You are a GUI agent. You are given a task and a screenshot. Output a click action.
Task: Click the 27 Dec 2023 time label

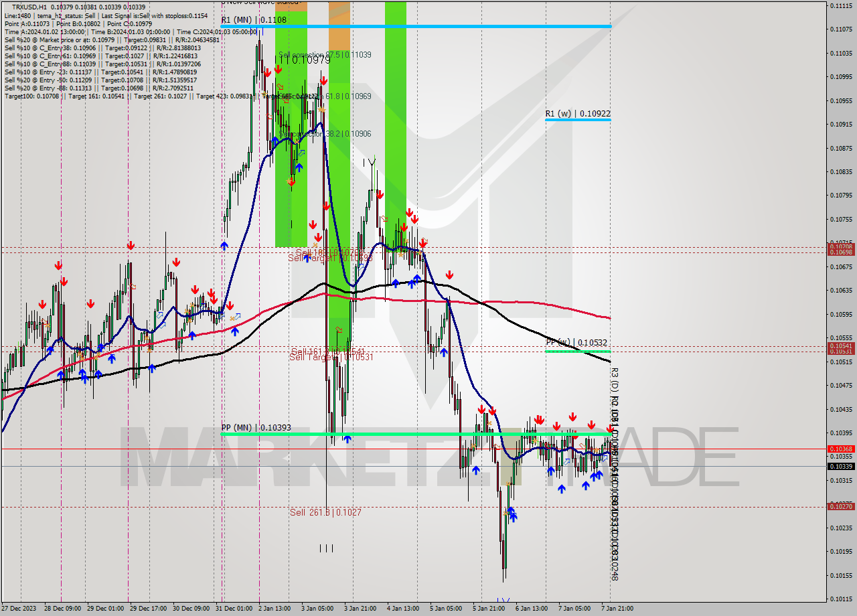click(19, 609)
